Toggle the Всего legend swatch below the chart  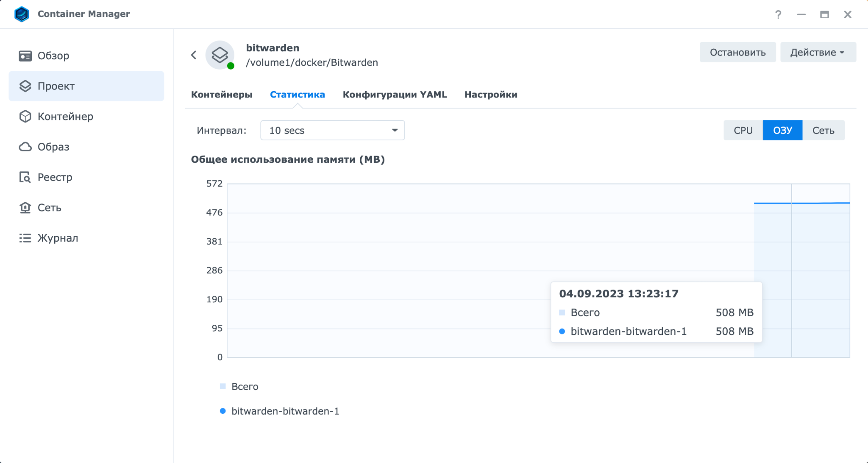223,386
